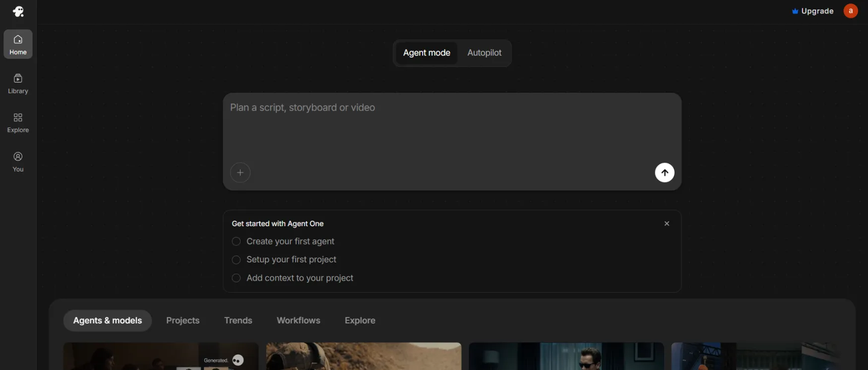868x370 pixels.
Task: Check the Setup your first project circle
Action: [236, 260]
